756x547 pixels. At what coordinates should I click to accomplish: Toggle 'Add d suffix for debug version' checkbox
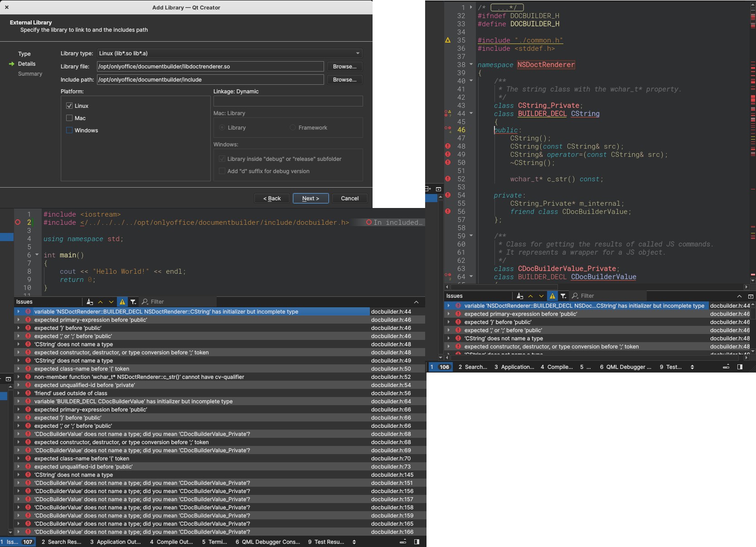click(222, 171)
